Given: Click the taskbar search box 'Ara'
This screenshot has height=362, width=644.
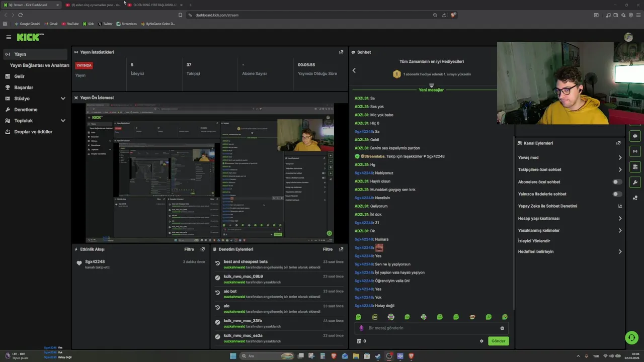Looking at the screenshot, I should tap(268, 356).
